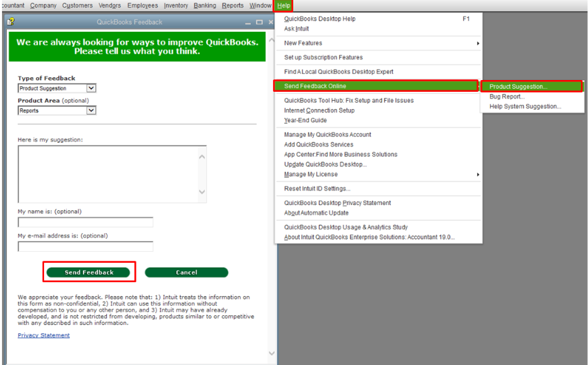The image size is (588, 365).
Task: Select Send Feedback Online menu item
Action: tap(376, 86)
